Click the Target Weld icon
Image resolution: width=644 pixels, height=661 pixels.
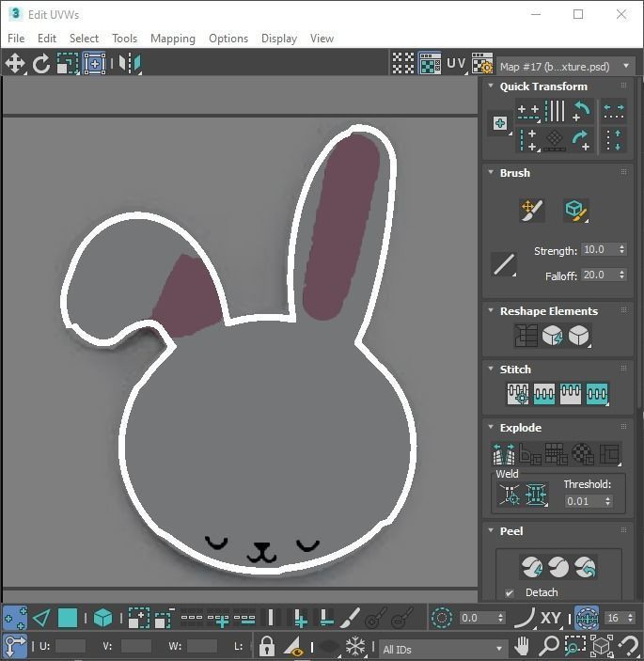click(x=510, y=494)
